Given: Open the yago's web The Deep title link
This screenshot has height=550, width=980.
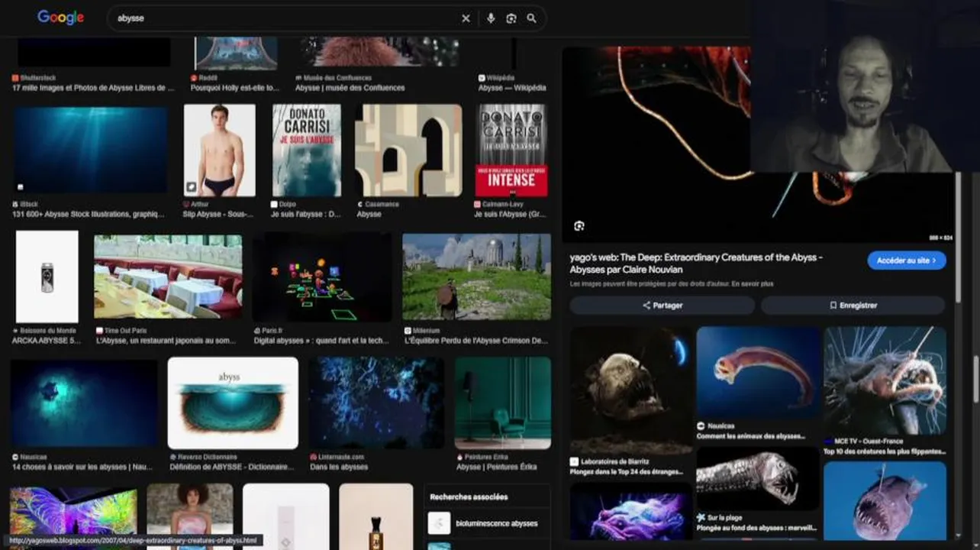Looking at the screenshot, I should 696,264.
